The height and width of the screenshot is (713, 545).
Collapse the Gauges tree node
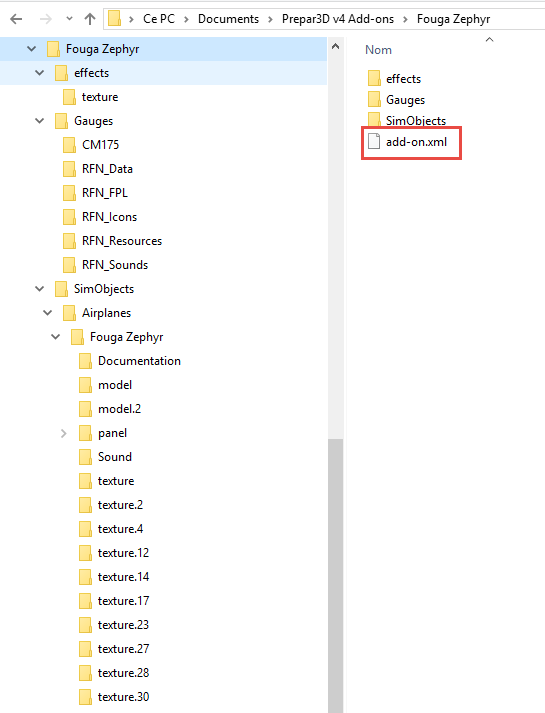pyautogui.click(x=40, y=121)
